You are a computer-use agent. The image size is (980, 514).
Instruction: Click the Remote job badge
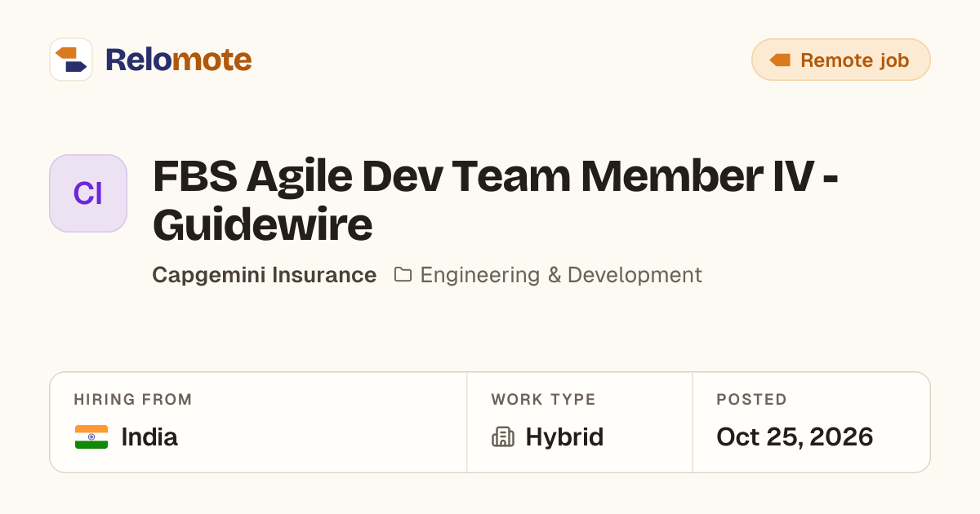coord(840,60)
